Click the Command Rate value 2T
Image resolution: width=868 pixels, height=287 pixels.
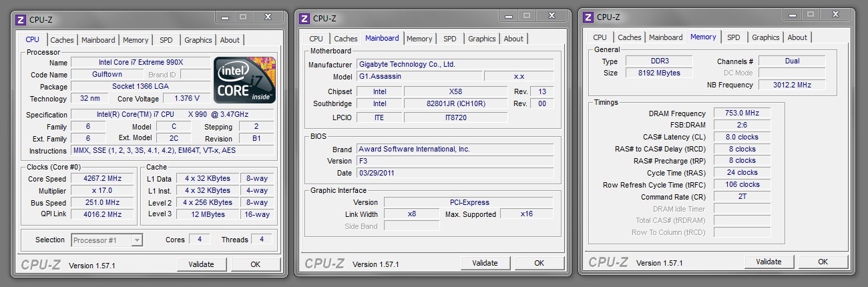click(x=742, y=198)
